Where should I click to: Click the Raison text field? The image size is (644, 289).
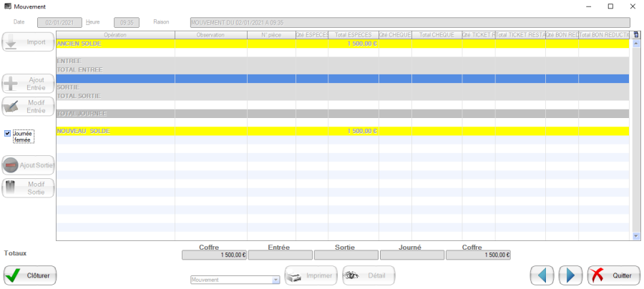point(410,22)
